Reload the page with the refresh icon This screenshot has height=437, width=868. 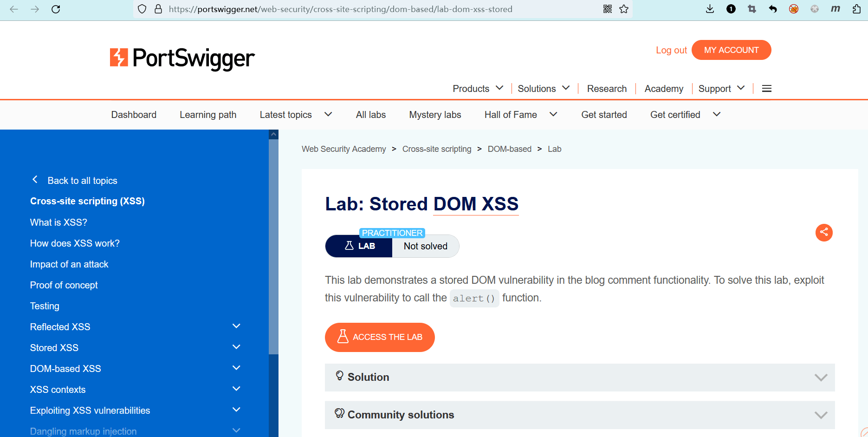click(56, 9)
